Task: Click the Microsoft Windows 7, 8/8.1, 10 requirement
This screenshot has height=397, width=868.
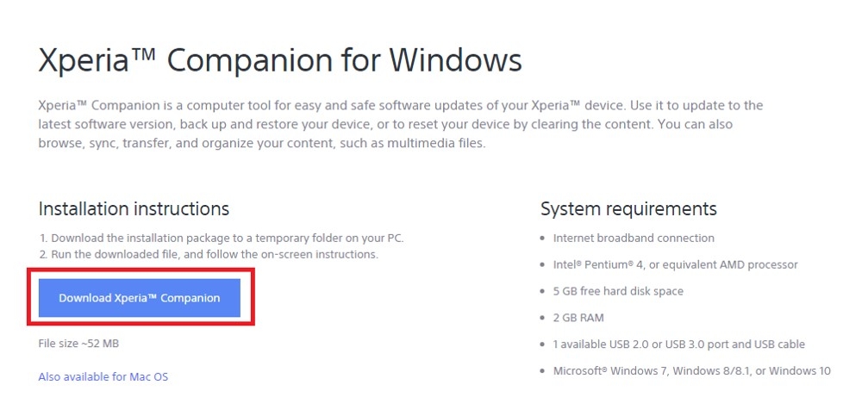Action: coord(692,371)
